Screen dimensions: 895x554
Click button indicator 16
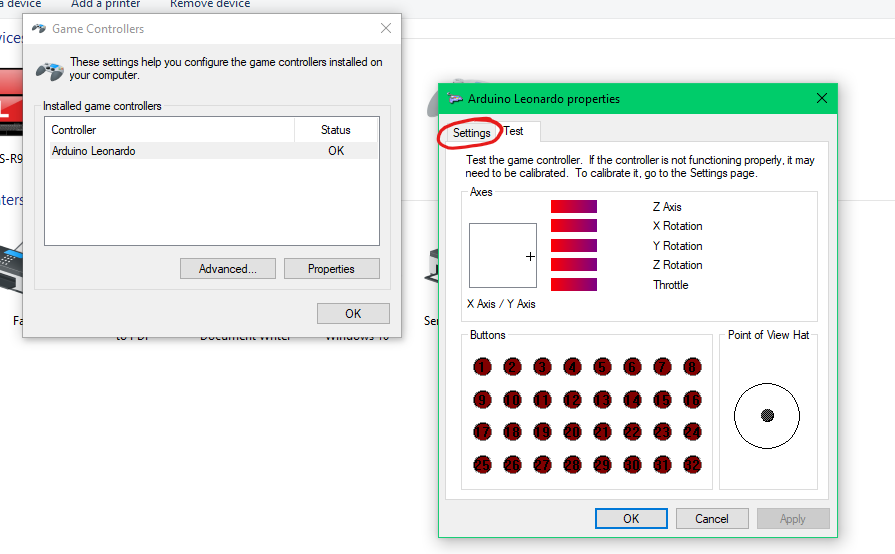692,399
